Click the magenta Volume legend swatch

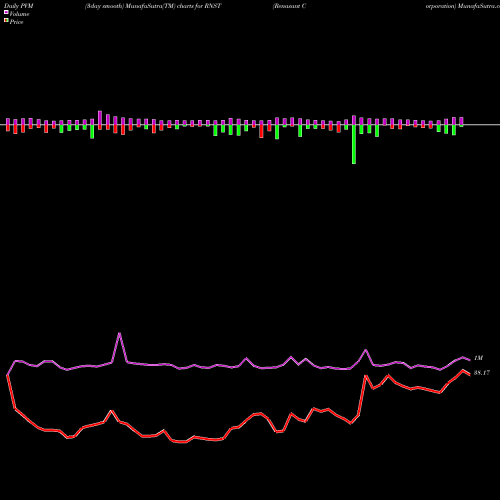[6, 13]
